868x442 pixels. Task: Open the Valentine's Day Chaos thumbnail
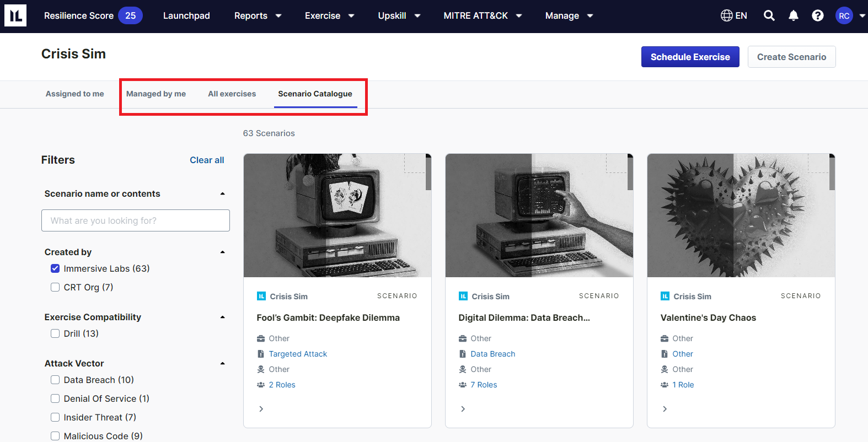(x=741, y=215)
